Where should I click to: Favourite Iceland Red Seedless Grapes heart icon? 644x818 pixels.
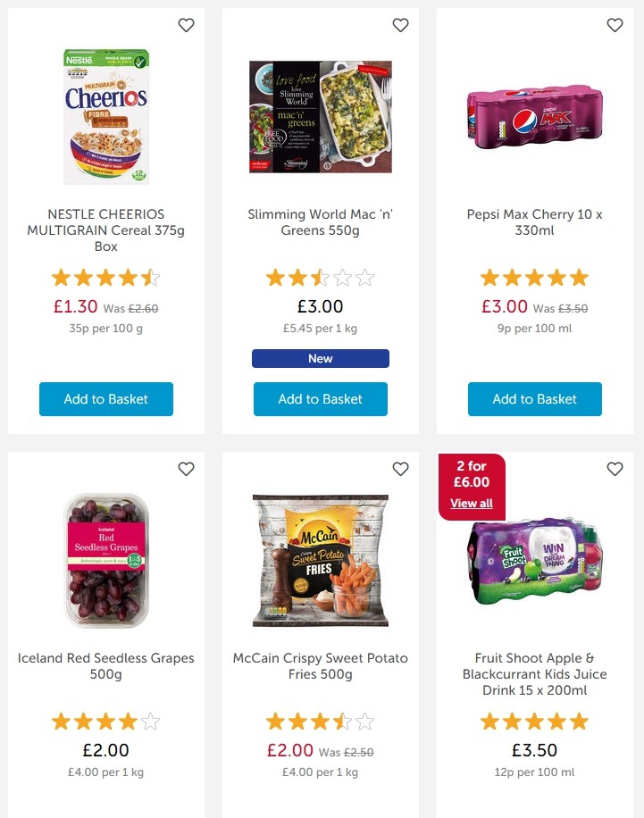pyautogui.click(x=187, y=469)
